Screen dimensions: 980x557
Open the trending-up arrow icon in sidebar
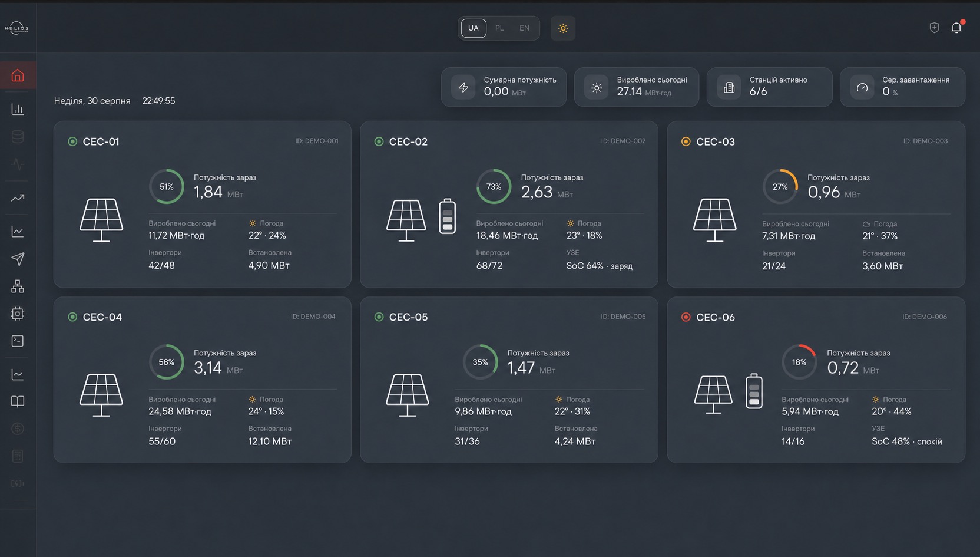18,198
